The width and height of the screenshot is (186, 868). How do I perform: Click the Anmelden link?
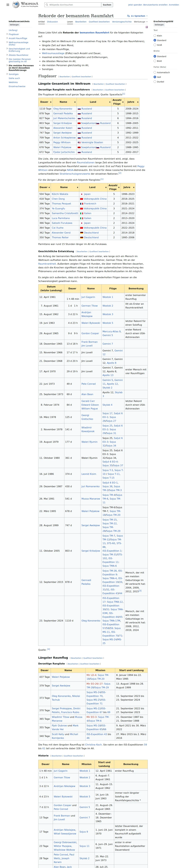coord(174,5)
